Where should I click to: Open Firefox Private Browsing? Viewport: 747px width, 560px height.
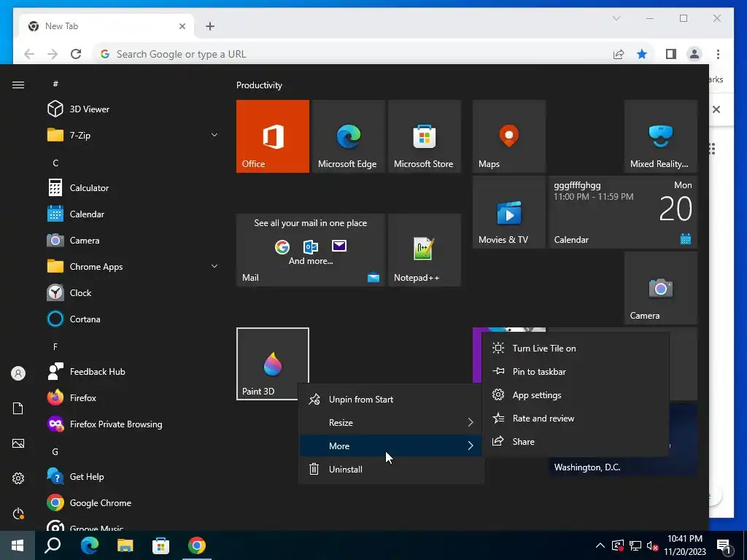(133, 424)
